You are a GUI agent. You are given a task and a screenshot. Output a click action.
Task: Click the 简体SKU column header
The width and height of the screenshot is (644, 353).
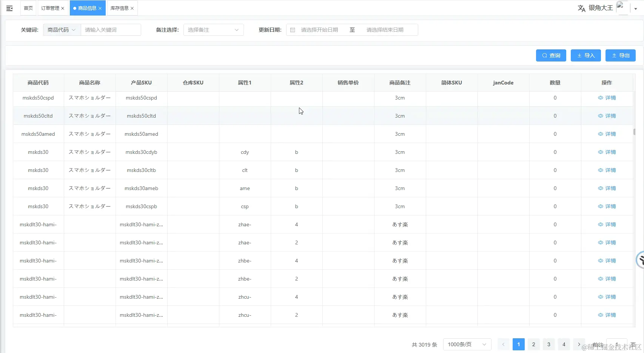pos(452,83)
